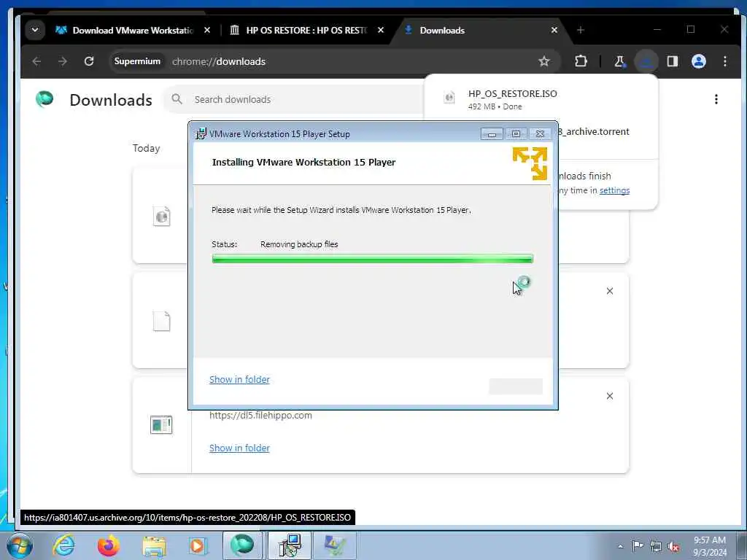The height and width of the screenshot is (560, 747).
Task: Open Windows Explorer from taskbar
Action: 154,545
